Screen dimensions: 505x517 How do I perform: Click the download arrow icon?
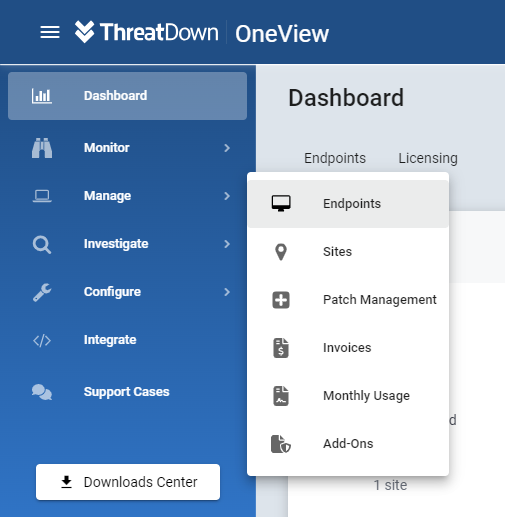(67, 482)
